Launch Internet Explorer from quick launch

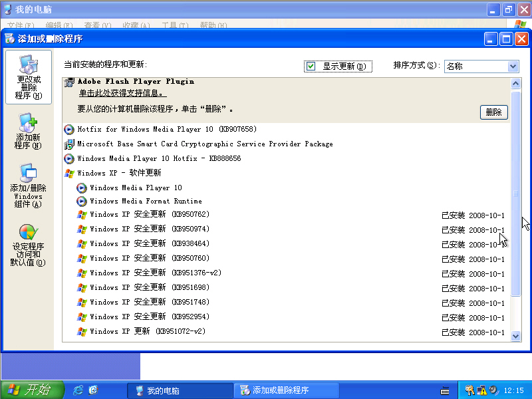coord(78,390)
